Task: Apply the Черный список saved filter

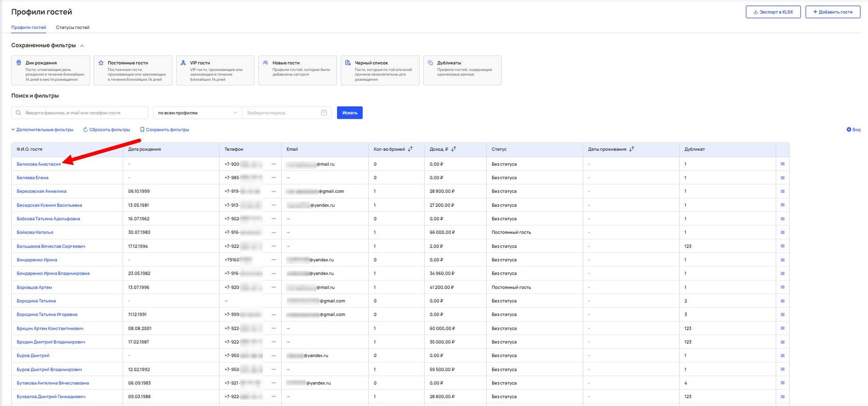Action: click(380, 70)
